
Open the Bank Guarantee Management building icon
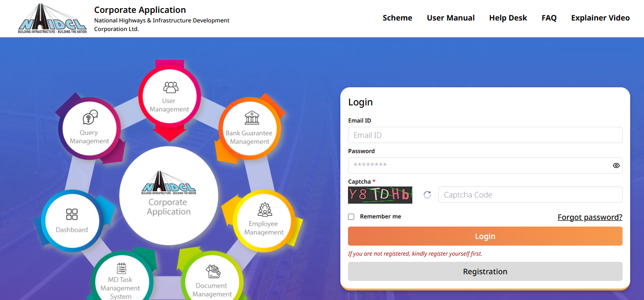point(252,118)
